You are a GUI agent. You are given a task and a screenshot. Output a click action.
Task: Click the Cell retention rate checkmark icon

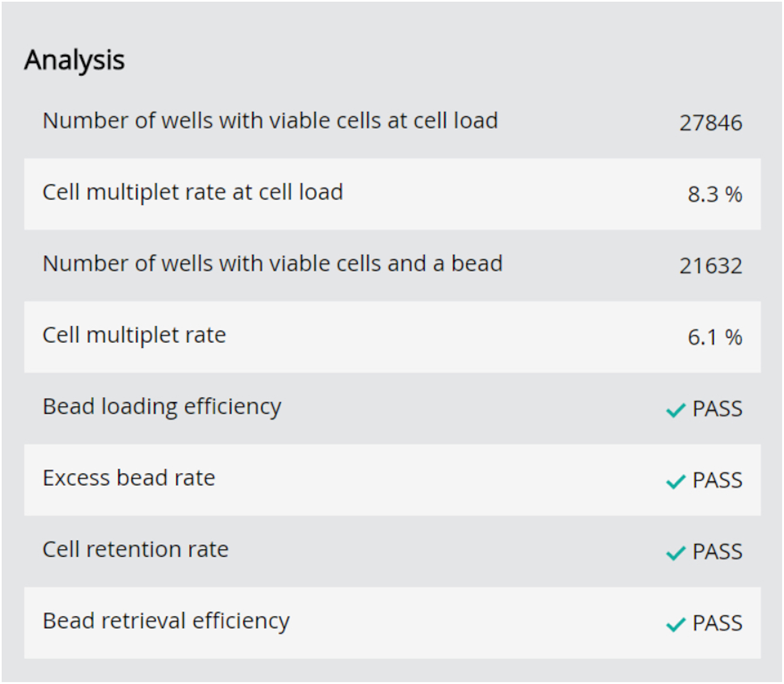(675, 553)
